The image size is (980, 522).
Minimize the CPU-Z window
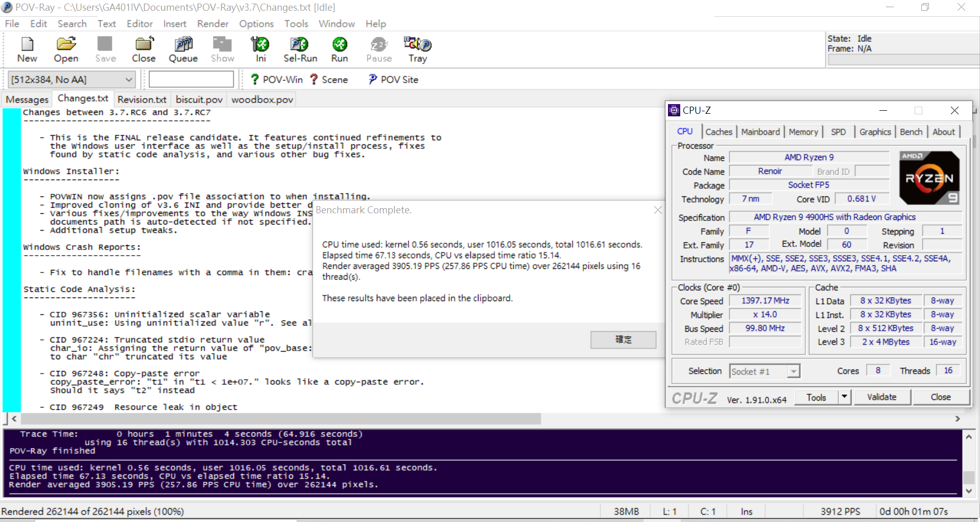click(883, 110)
